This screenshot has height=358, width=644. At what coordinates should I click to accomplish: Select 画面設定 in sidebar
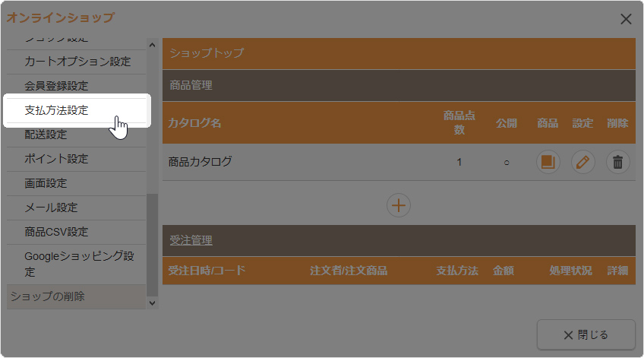(46, 183)
